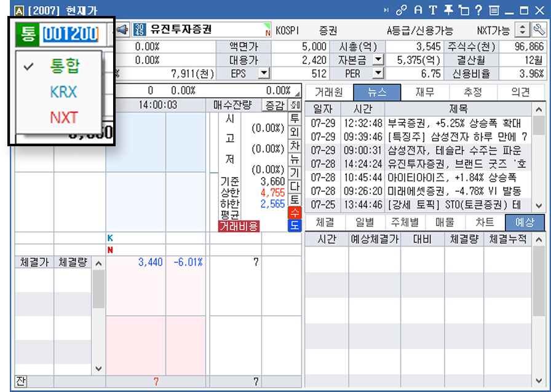Click the blue icon before 유진투자증권
Image resolution: width=551 pixels, height=392 pixels.
tap(140, 29)
